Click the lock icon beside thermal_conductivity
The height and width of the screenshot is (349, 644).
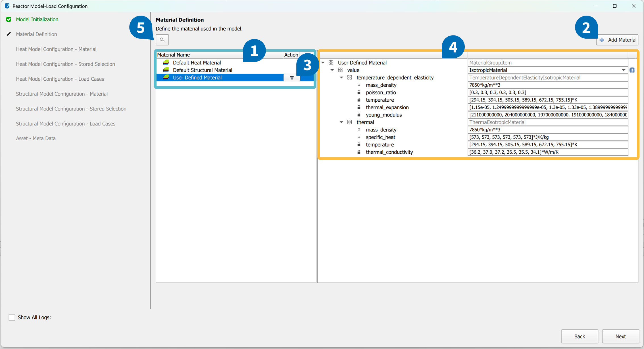pyautogui.click(x=359, y=152)
